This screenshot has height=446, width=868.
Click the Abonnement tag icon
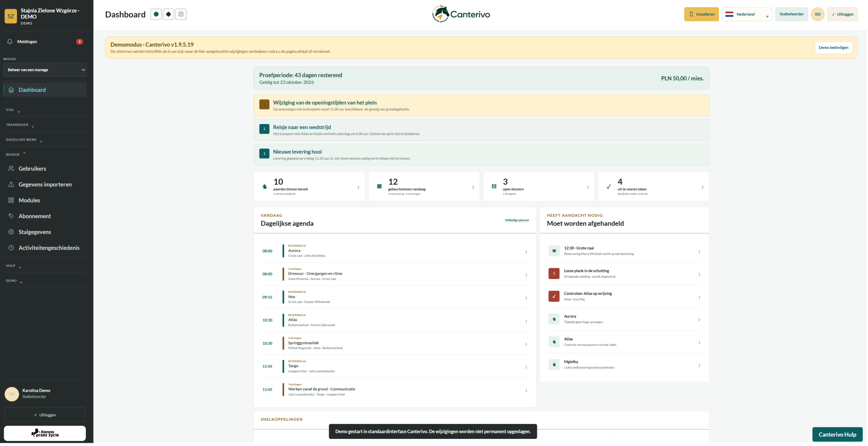(x=11, y=216)
